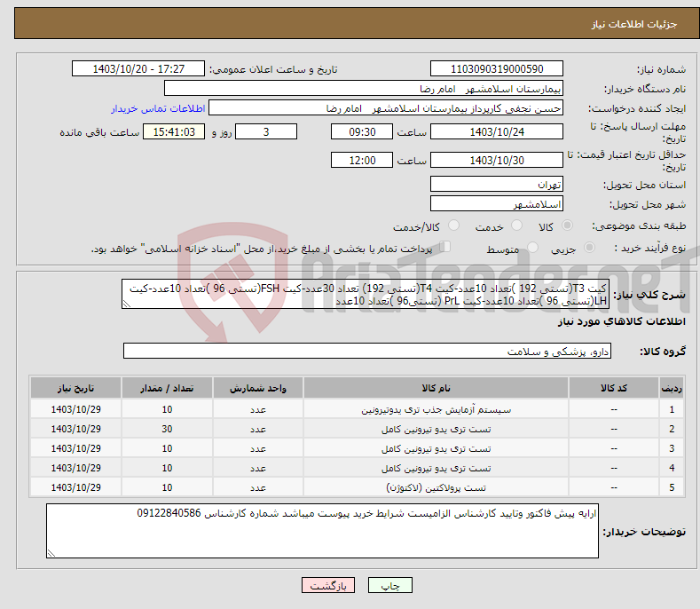This screenshot has width=700, height=609.
Task: Click the اطلاعات کالاهای مورد نیاز section heading
Action: pyautogui.click(x=621, y=321)
